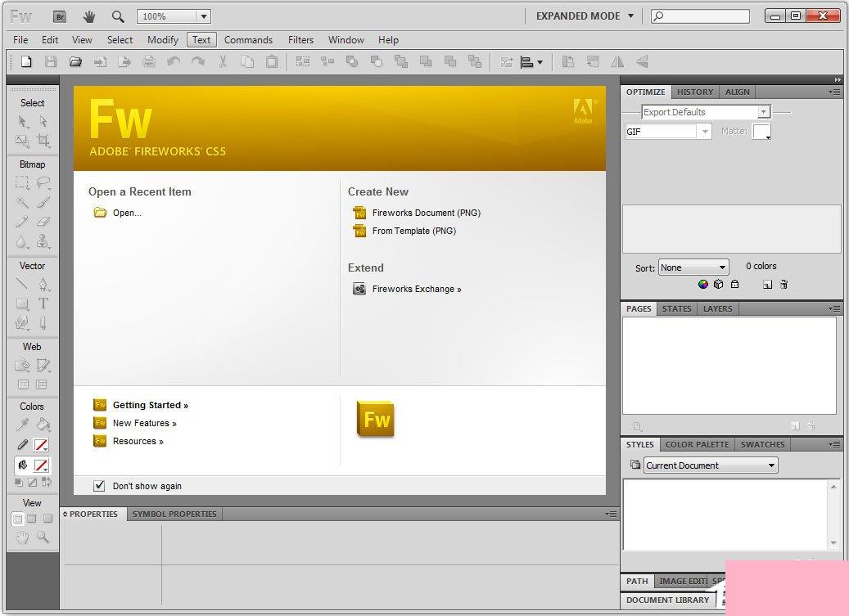The height and width of the screenshot is (616, 849).
Task: Open the Export Defaults dropdown
Action: pyautogui.click(x=706, y=112)
